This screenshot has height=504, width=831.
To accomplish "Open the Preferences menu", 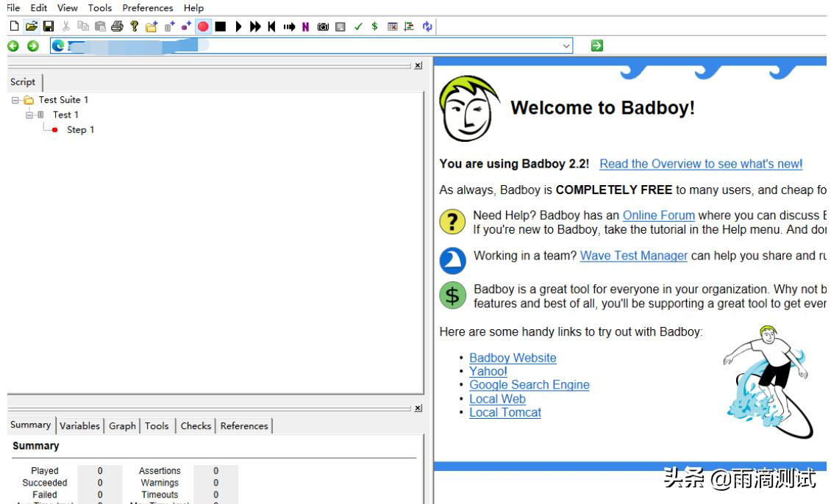I will point(147,8).
